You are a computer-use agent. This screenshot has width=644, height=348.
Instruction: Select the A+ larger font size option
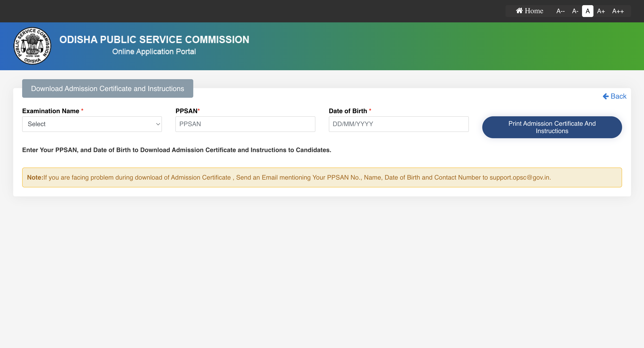coord(601,11)
